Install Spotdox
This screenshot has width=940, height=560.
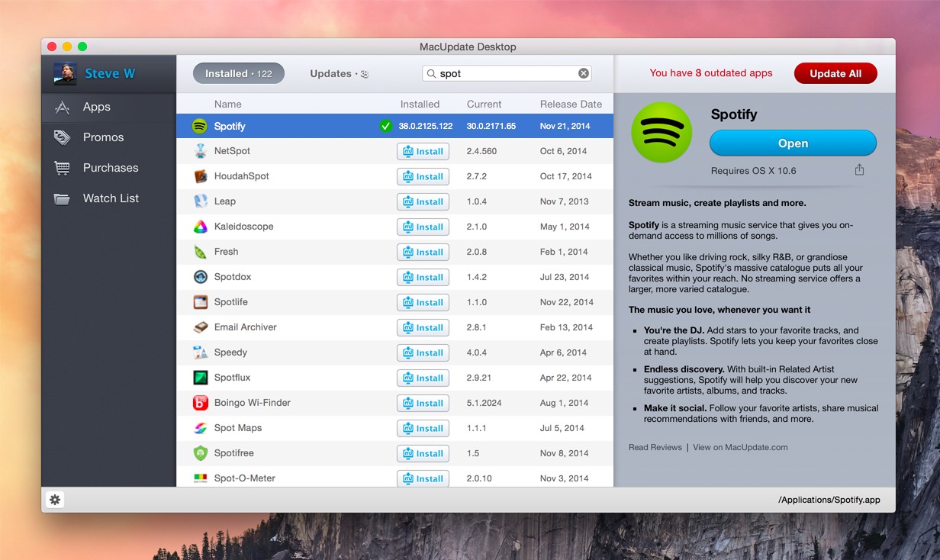tap(423, 277)
